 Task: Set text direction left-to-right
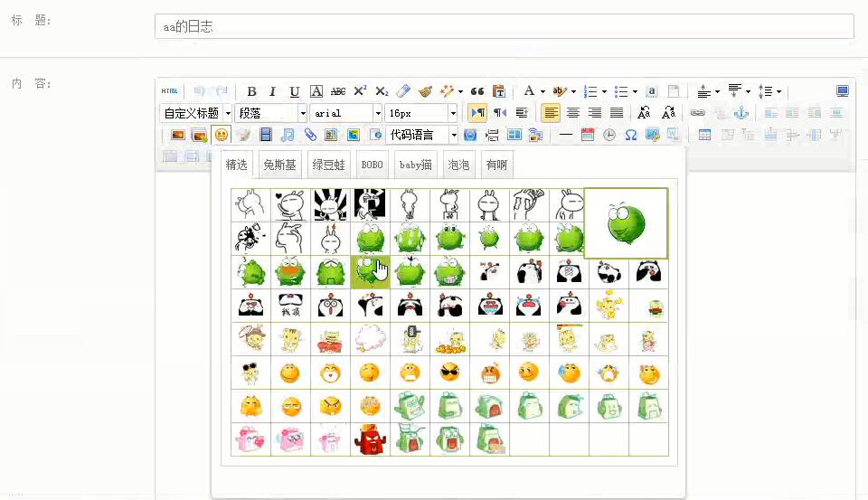(477, 113)
